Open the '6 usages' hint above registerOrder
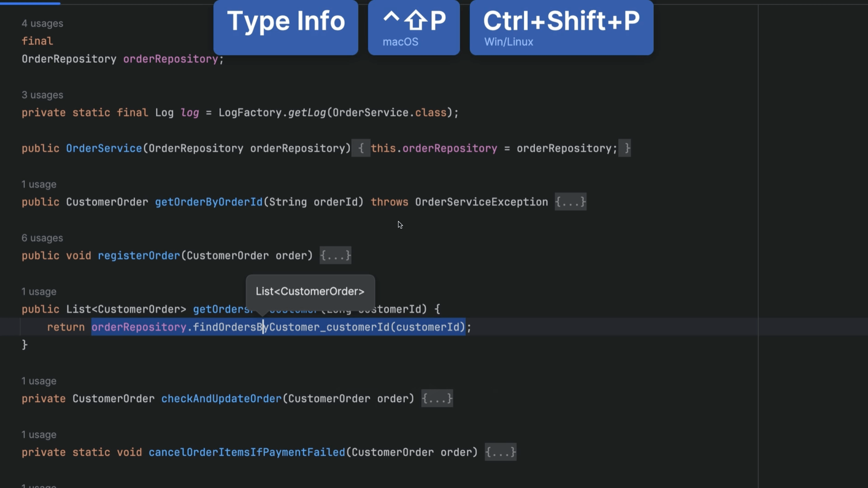868x488 pixels. (42, 238)
